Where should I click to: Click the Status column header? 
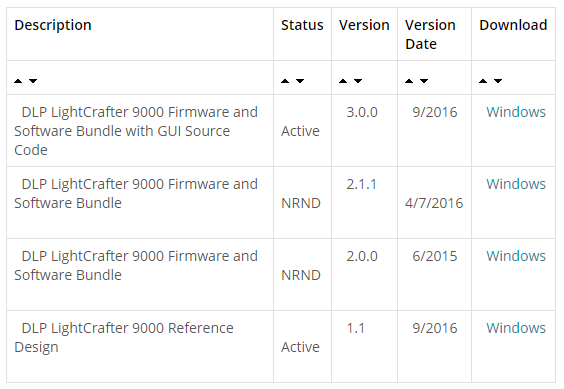(302, 25)
